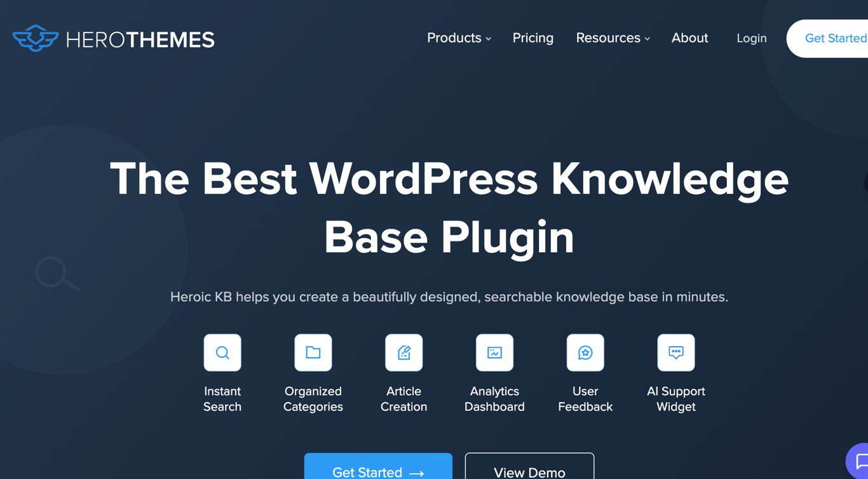Image resolution: width=868 pixels, height=479 pixels.
Task: Click the HEROTHEMES wordmark text
Action: click(140, 39)
